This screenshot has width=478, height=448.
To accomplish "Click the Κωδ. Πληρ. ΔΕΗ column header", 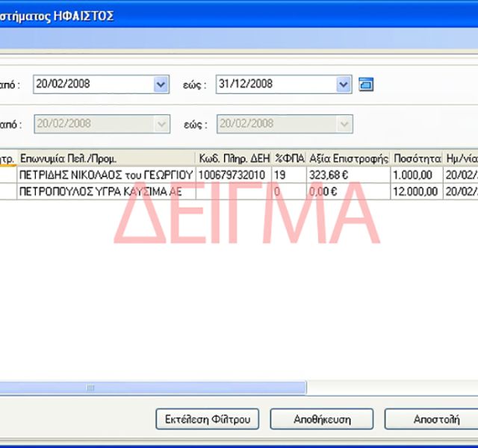I will [x=233, y=158].
